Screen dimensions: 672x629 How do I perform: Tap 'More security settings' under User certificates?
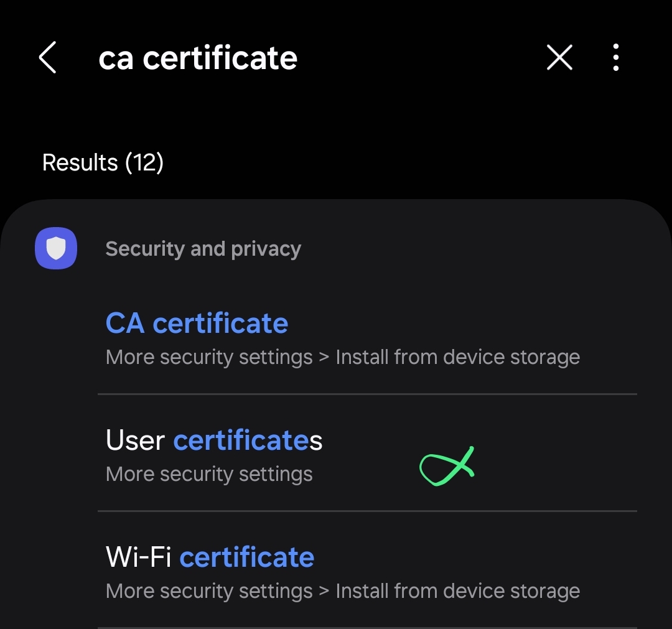pyautogui.click(x=209, y=474)
